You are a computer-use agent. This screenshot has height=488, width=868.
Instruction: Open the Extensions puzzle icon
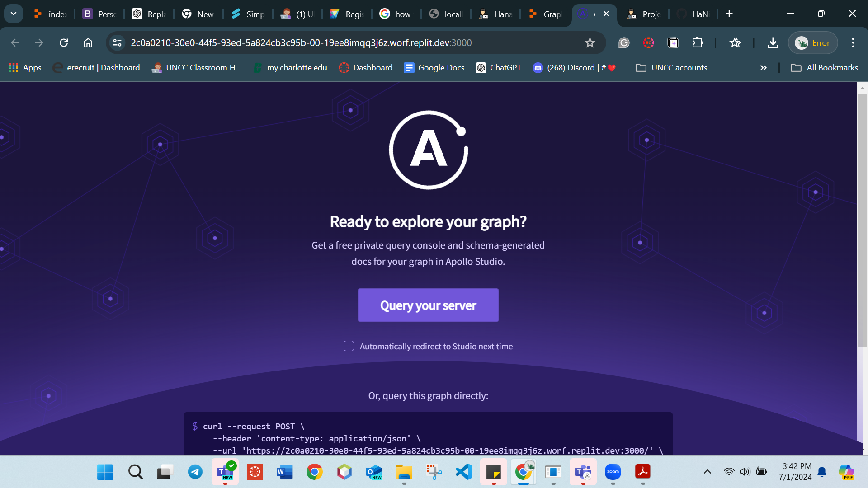click(698, 43)
